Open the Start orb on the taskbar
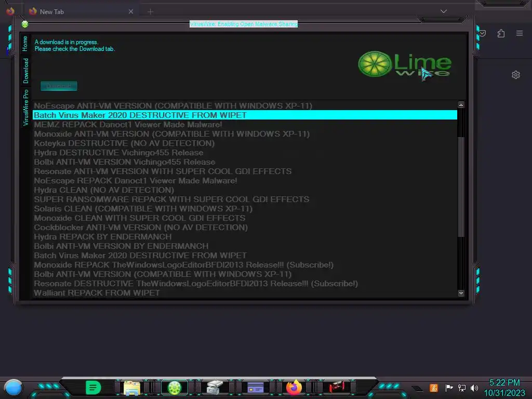Image resolution: width=532 pixels, height=399 pixels. click(14, 388)
